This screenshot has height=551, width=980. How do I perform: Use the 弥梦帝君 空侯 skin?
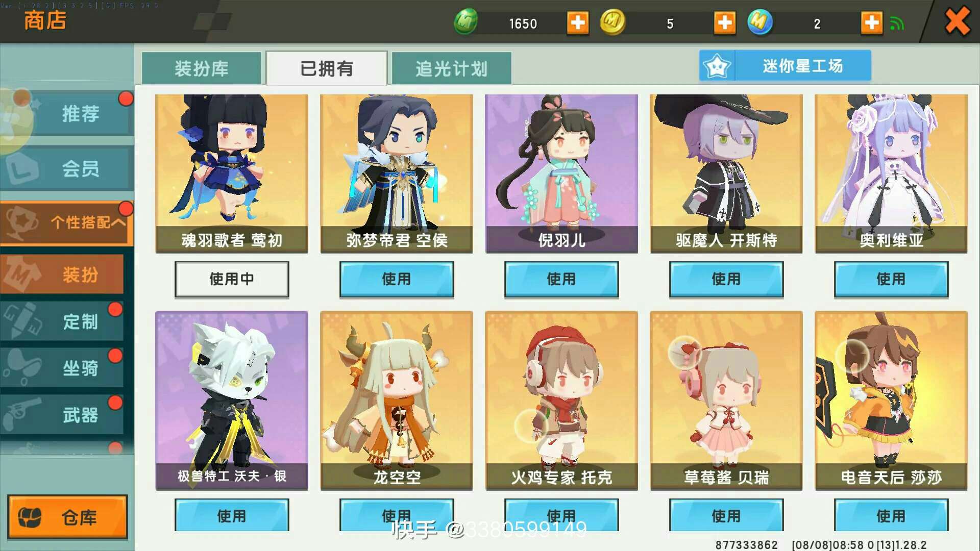[397, 279]
